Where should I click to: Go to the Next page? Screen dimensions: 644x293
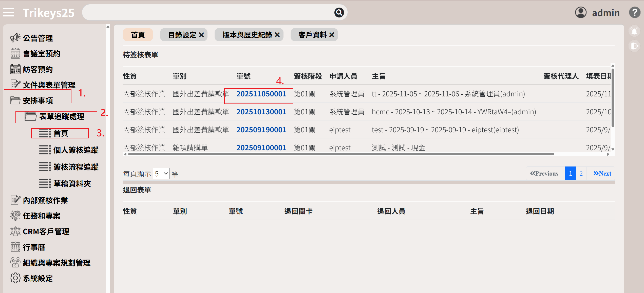(602, 174)
